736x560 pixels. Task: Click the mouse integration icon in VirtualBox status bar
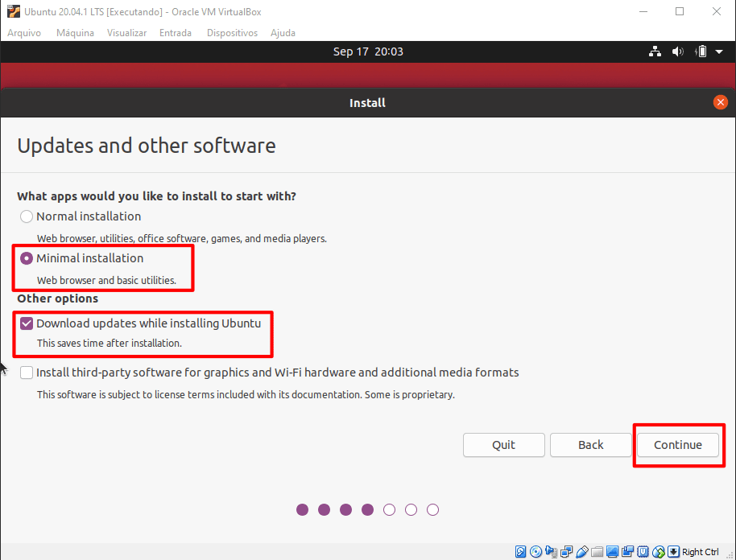click(659, 552)
